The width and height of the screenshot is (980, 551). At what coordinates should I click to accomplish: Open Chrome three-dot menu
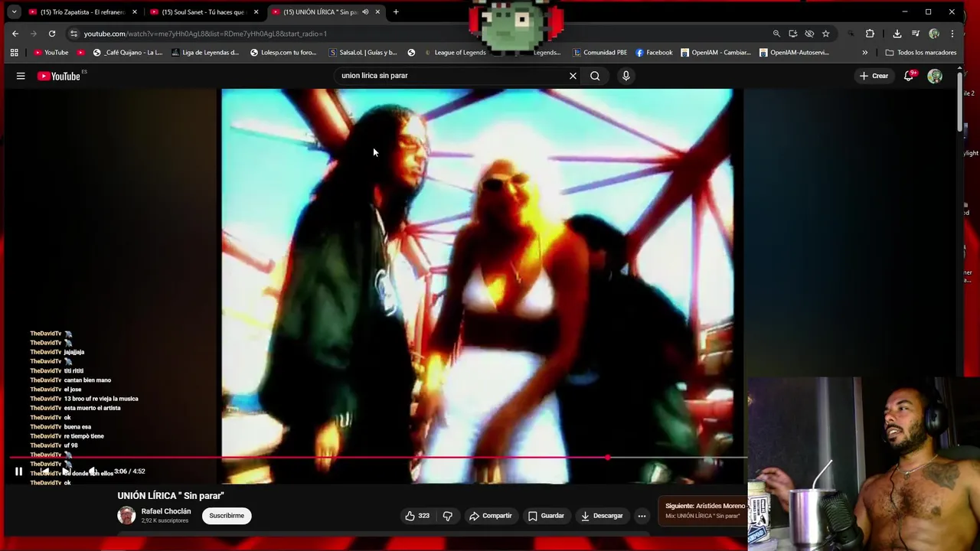click(x=952, y=34)
